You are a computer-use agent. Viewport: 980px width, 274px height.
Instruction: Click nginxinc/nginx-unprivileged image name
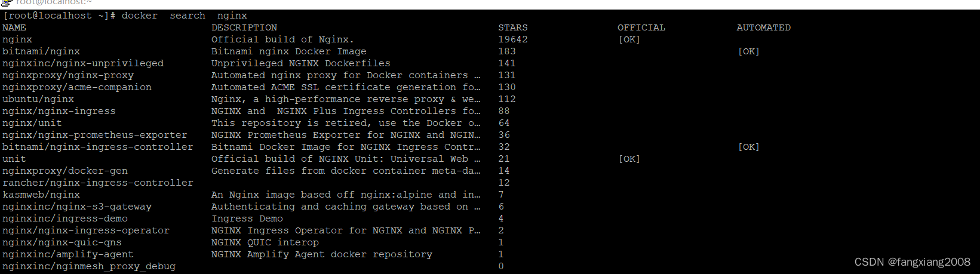[x=83, y=63]
